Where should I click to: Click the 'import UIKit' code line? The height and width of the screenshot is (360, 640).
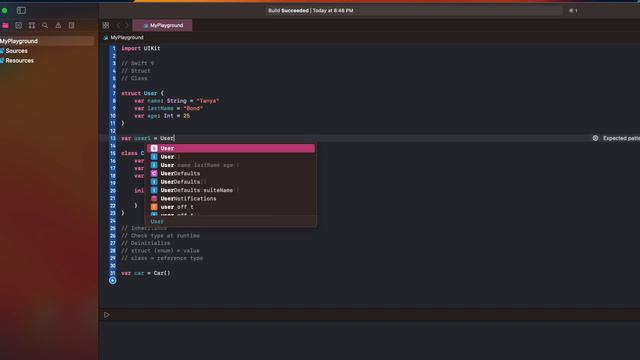pos(141,49)
